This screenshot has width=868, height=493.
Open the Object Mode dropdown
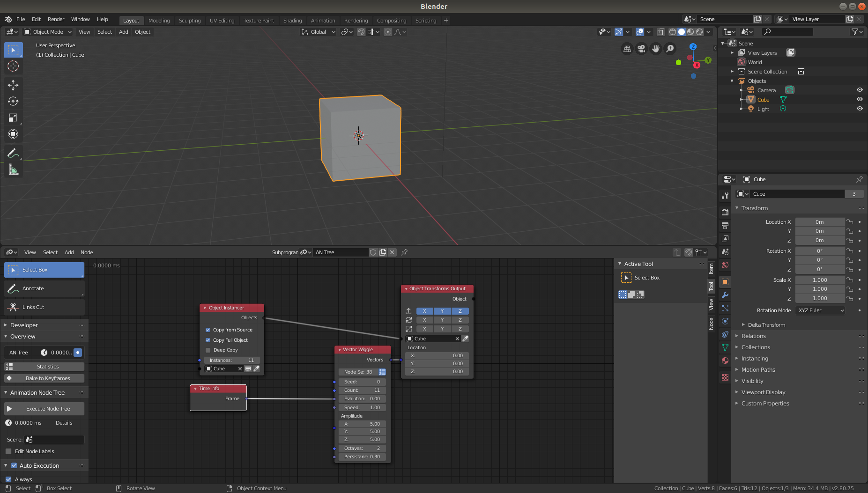(x=47, y=32)
